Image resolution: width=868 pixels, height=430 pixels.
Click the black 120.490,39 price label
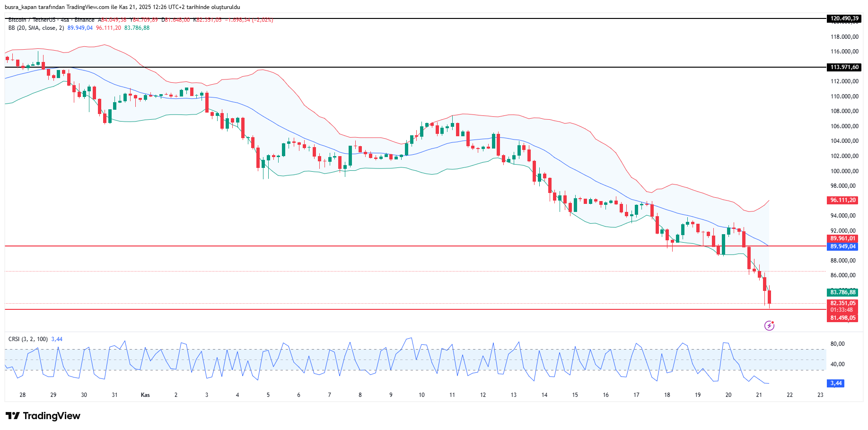pyautogui.click(x=844, y=18)
